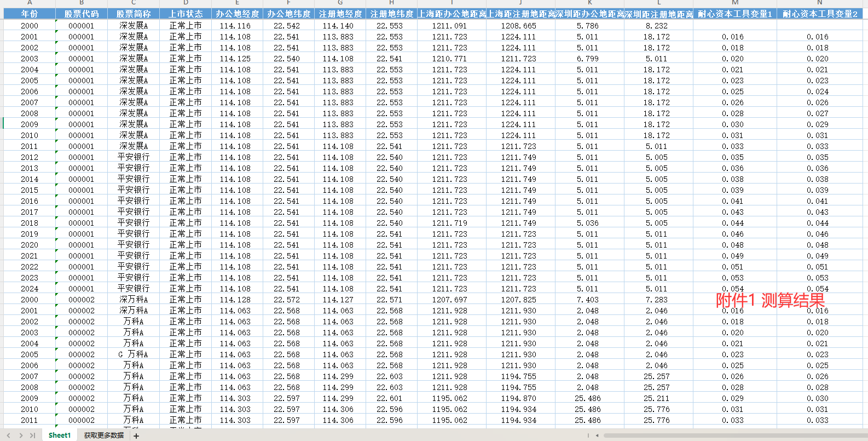Select the 上海距注册地距离 header cell

520,14
